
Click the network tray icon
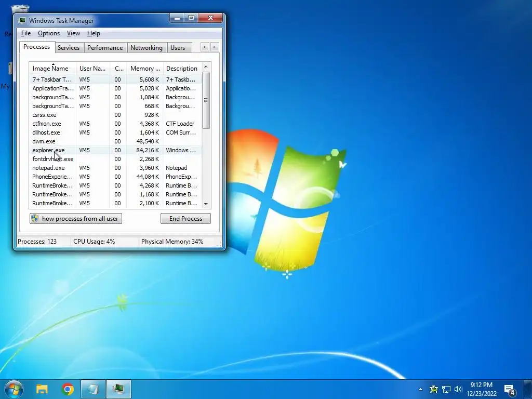coord(446,390)
